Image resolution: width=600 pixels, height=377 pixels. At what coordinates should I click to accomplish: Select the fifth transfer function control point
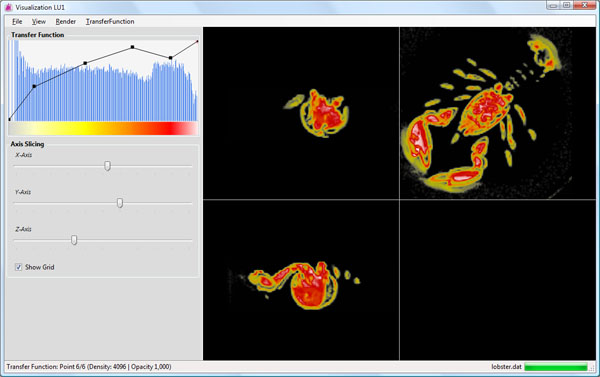pyautogui.click(x=171, y=58)
